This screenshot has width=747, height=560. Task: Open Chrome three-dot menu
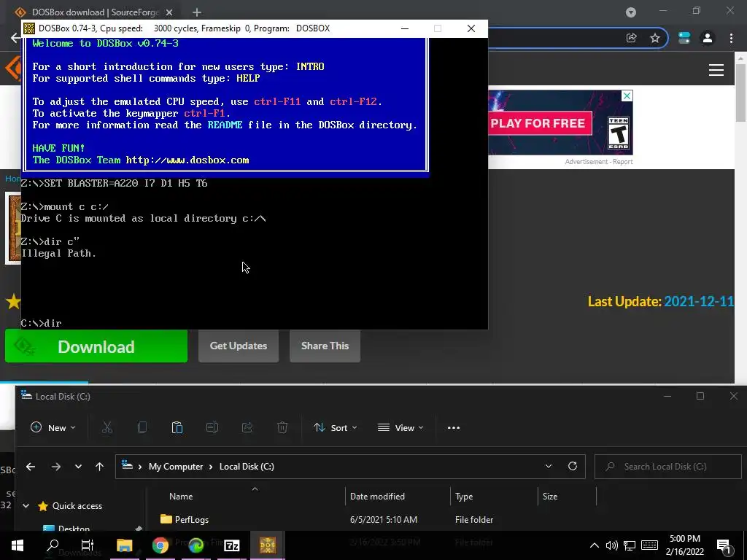731,38
